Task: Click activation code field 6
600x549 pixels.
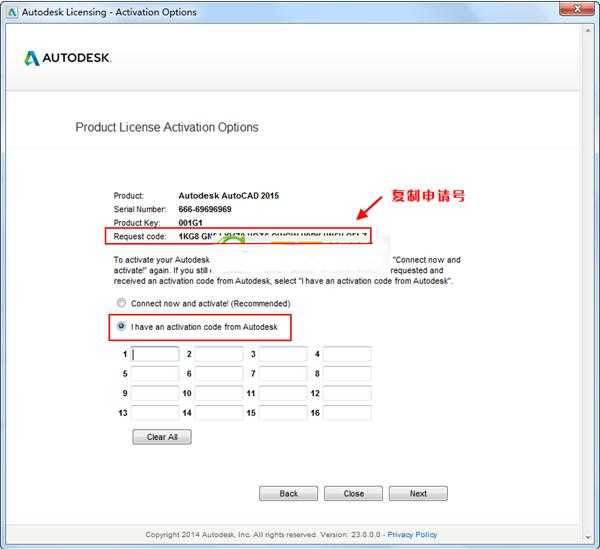Action: pyautogui.click(x=219, y=374)
